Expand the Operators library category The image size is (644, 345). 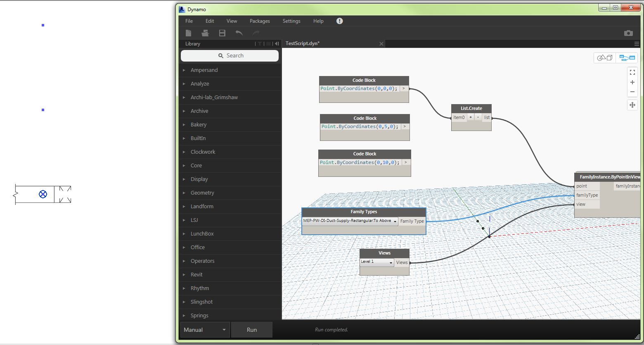(230, 261)
